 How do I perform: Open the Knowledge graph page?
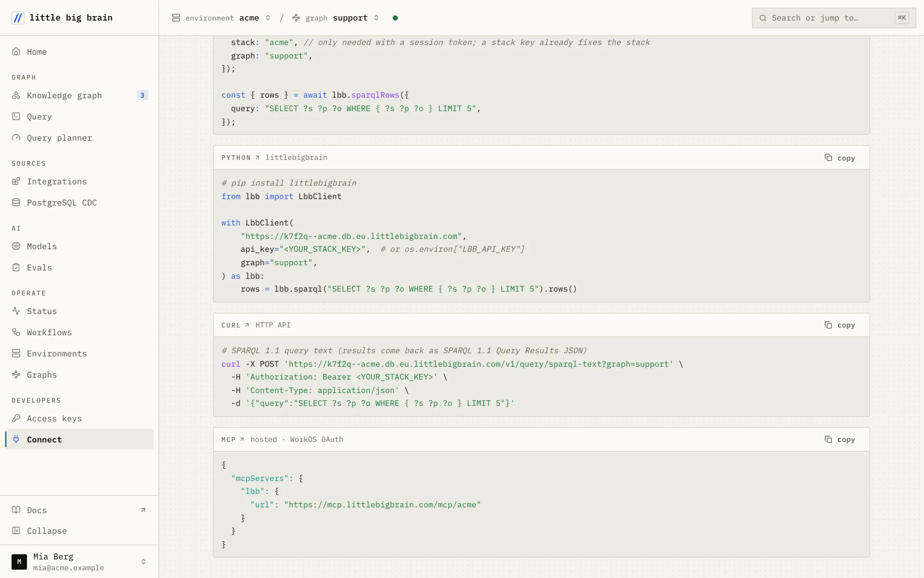tap(79, 95)
